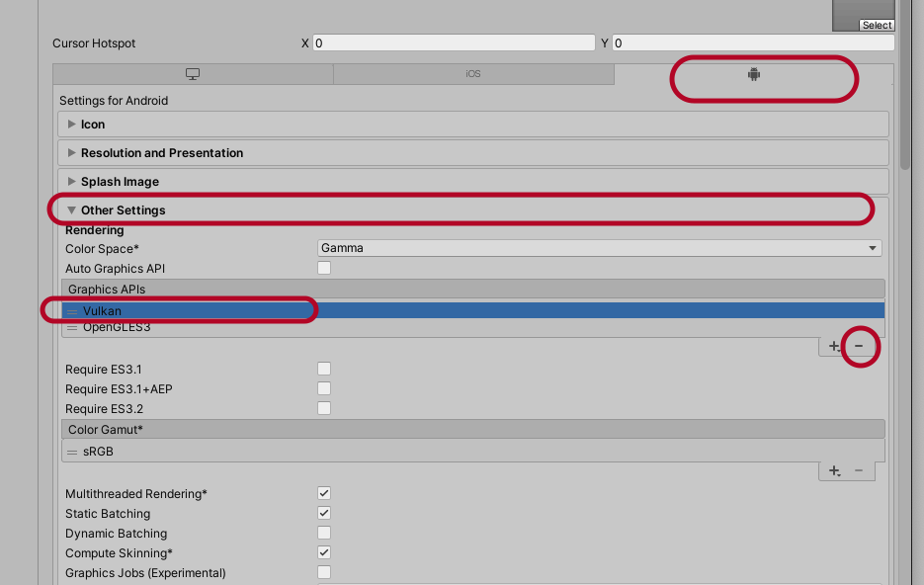
Task: Click the vertical scrollbar thumb
Action: (905, 85)
